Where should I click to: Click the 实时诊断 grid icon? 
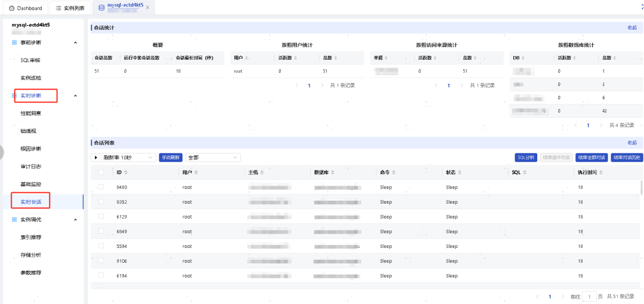14,96
